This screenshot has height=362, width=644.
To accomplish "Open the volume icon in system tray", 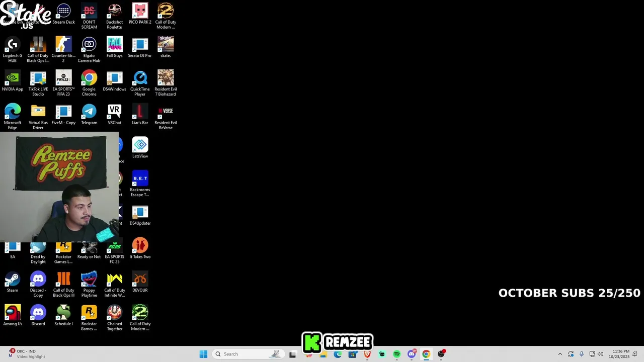I will pos(600,354).
